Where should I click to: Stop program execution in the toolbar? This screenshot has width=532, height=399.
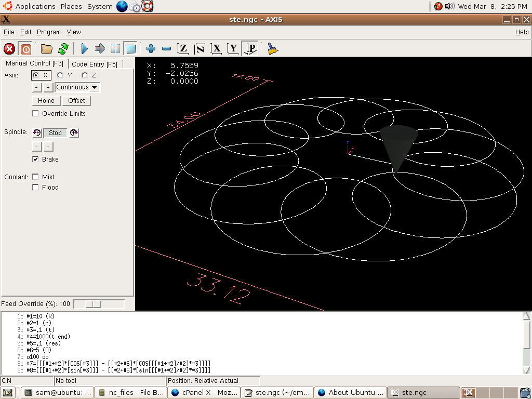point(131,49)
